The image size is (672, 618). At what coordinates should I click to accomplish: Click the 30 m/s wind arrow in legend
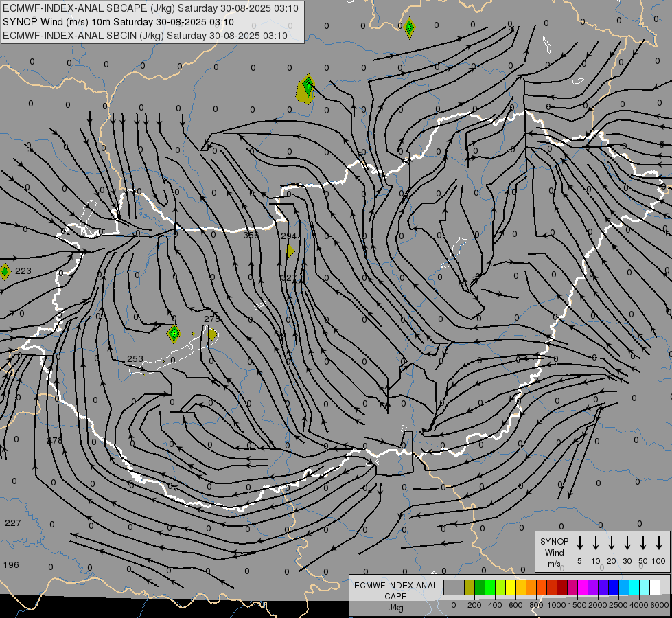point(627,543)
